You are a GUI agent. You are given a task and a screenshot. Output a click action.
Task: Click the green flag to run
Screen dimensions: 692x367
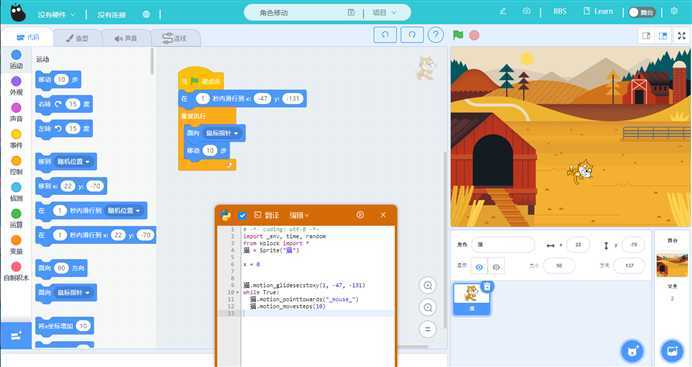(458, 35)
